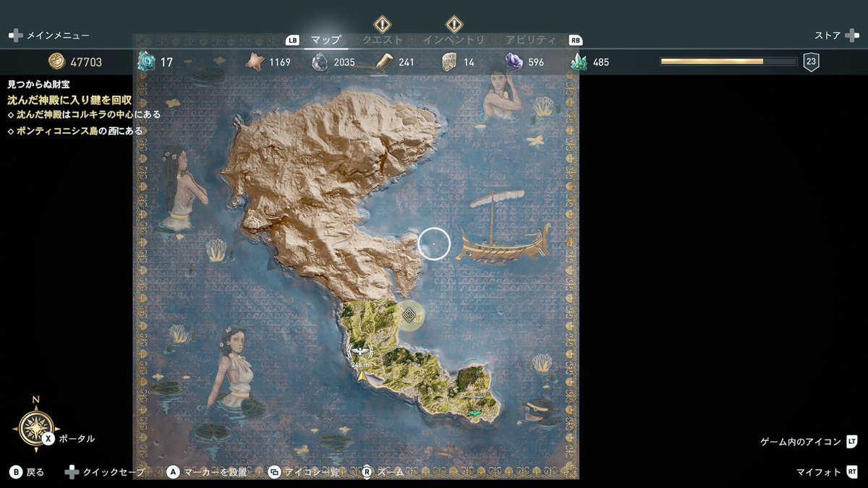Click the precious gems icon beside 485
The width and height of the screenshot is (868, 488).
[579, 62]
